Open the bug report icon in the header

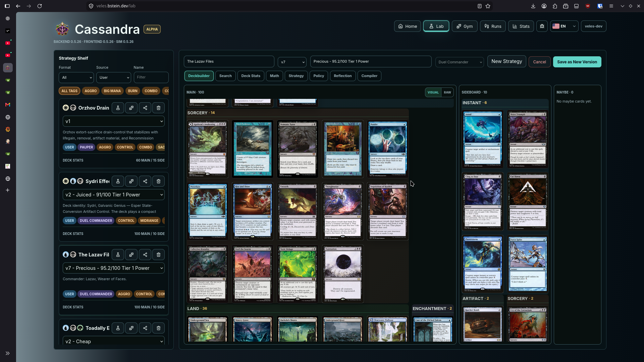542,26
